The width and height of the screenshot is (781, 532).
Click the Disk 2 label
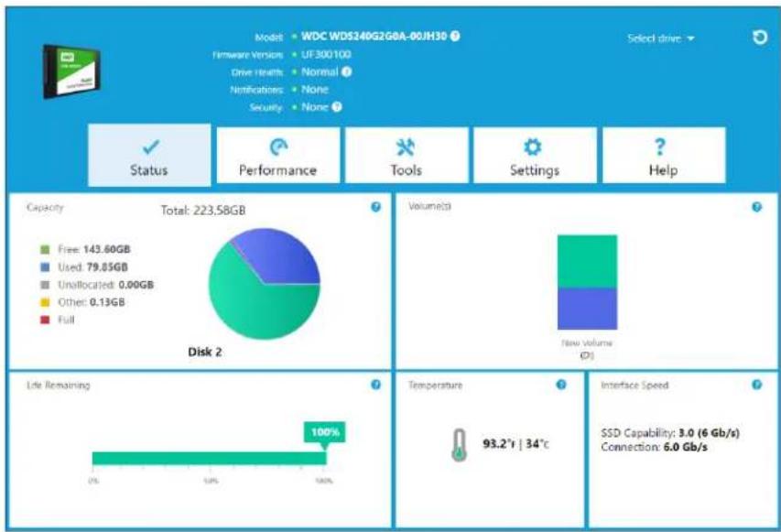pyautogui.click(x=205, y=353)
